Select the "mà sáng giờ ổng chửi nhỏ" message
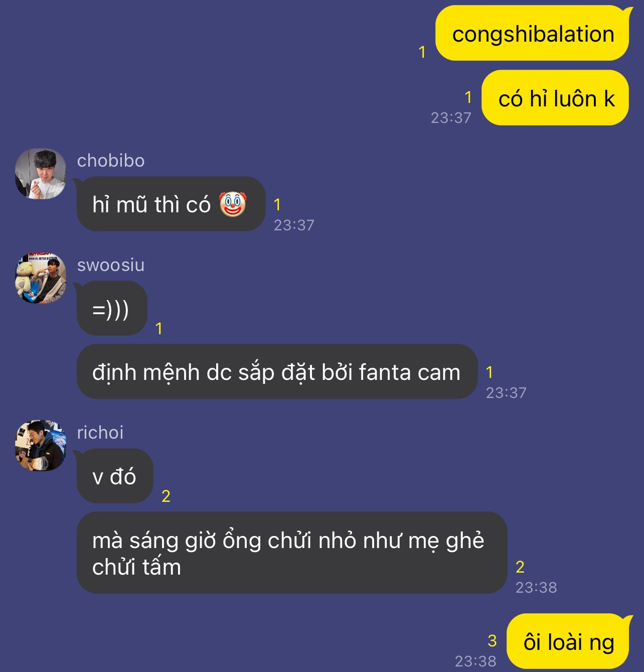 point(292,553)
